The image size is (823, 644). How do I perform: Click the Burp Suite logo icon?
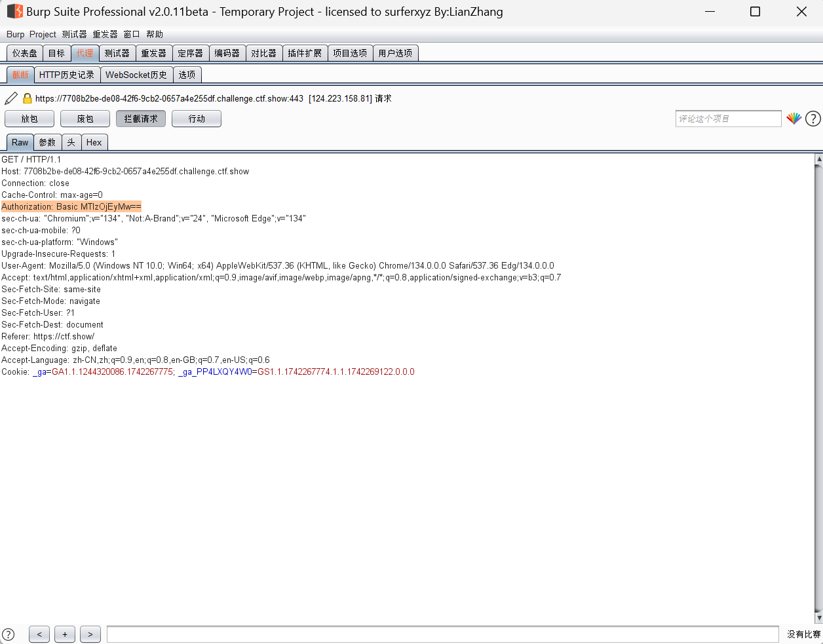(x=14, y=12)
